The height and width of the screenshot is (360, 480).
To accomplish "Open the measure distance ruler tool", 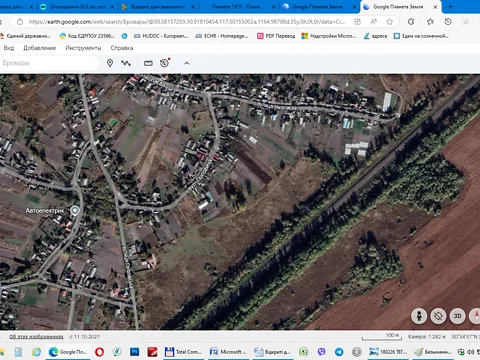I will pyautogui.click(x=148, y=63).
